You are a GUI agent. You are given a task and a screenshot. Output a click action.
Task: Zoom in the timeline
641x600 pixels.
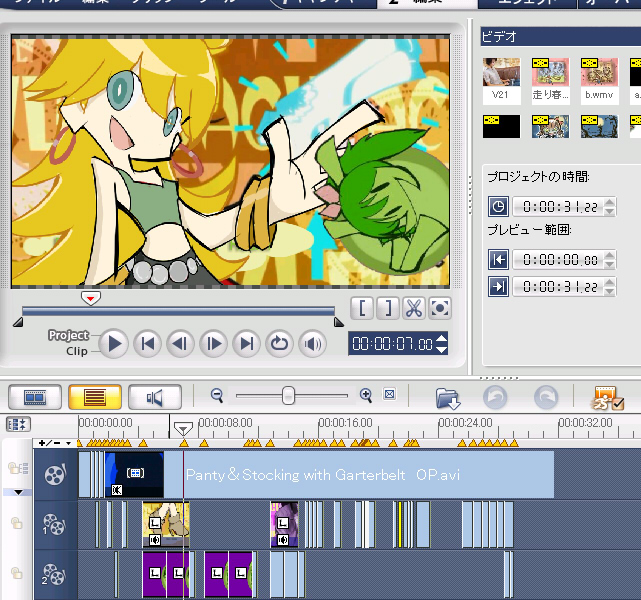[x=366, y=395]
